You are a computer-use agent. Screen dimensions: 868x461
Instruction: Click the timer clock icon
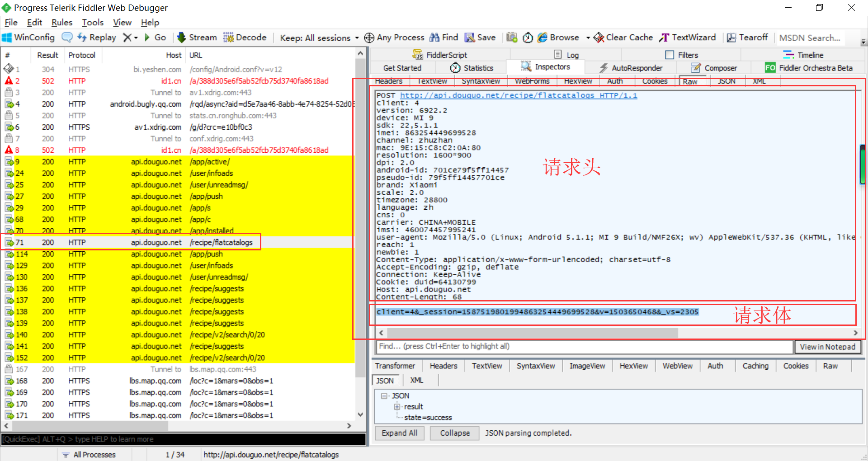point(528,38)
